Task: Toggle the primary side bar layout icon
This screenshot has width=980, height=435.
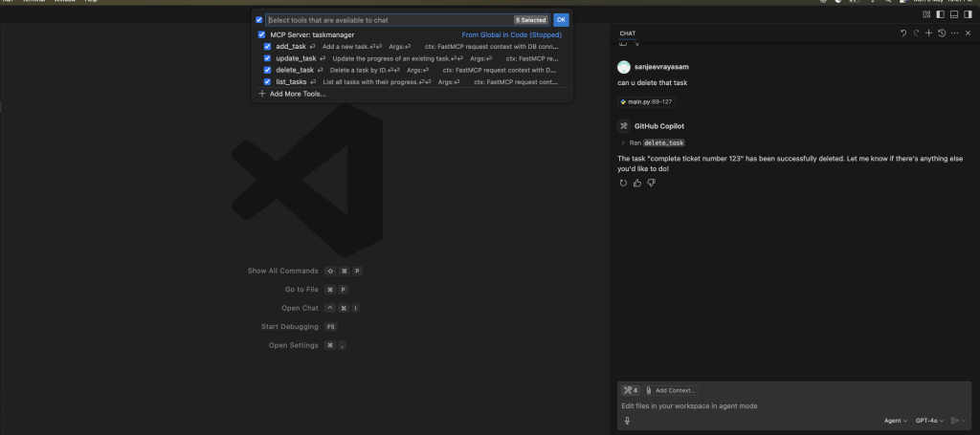Action: [940, 14]
